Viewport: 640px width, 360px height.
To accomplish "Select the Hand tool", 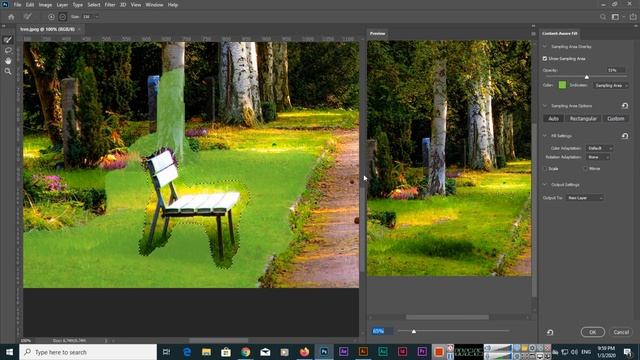I will coord(8,61).
